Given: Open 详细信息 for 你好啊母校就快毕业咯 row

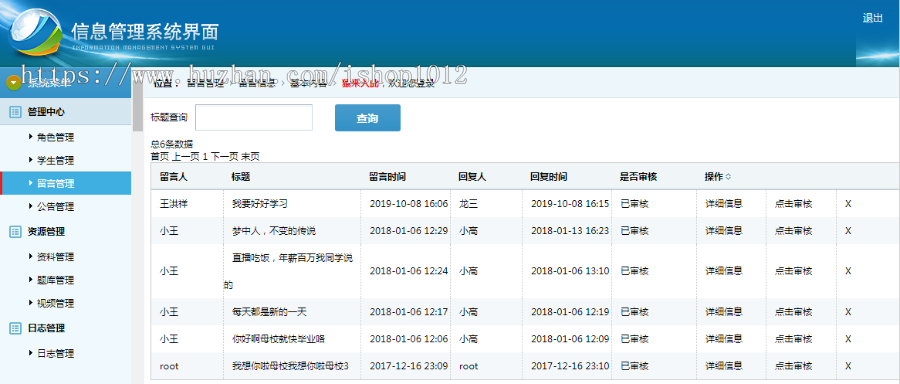Looking at the screenshot, I should click(724, 339).
